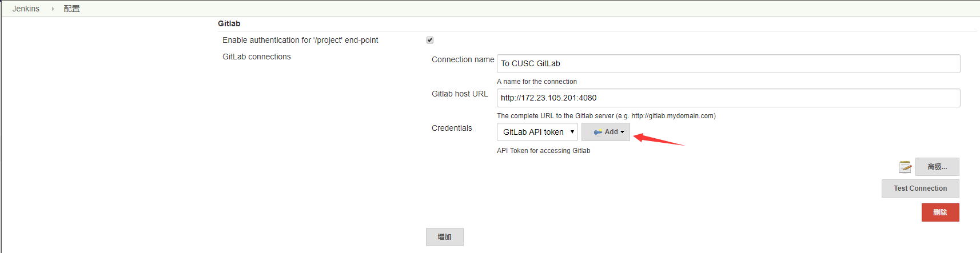Image resolution: width=980 pixels, height=253 pixels.
Task: Select 'API Token for accessing Gitlab' help text
Action: pos(544,151)
